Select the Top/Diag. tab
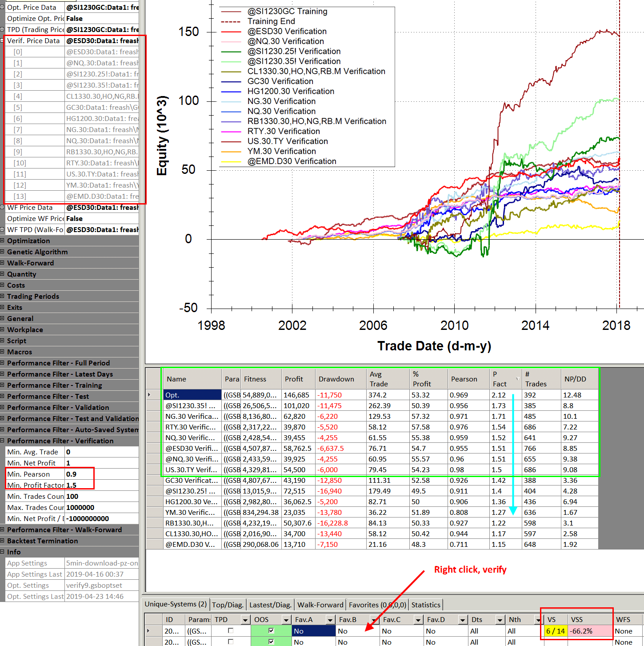This screenshot has height=646, width=644. coord(228,605)
